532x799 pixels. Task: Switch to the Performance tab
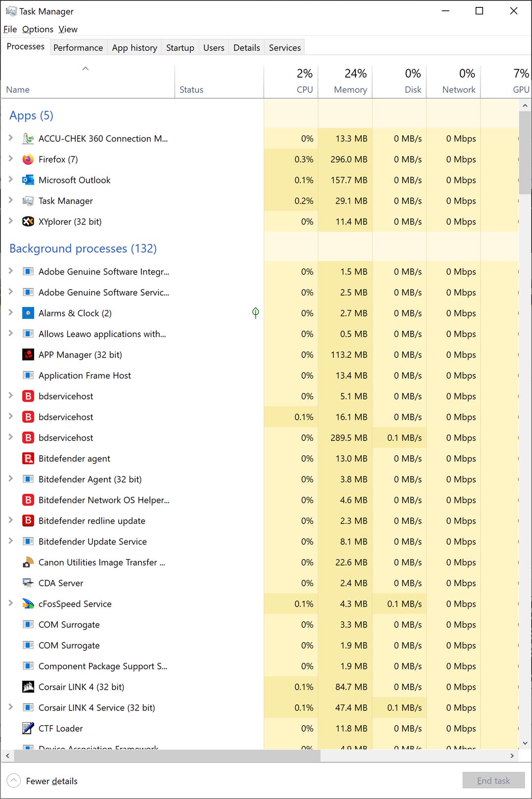(x=78, y=47)
